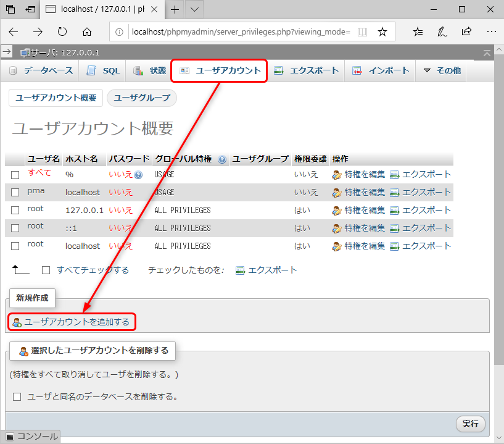Switch to the ユーザグループ tab
Viewport: 504px width, 444px height.
tap(142, 98)
